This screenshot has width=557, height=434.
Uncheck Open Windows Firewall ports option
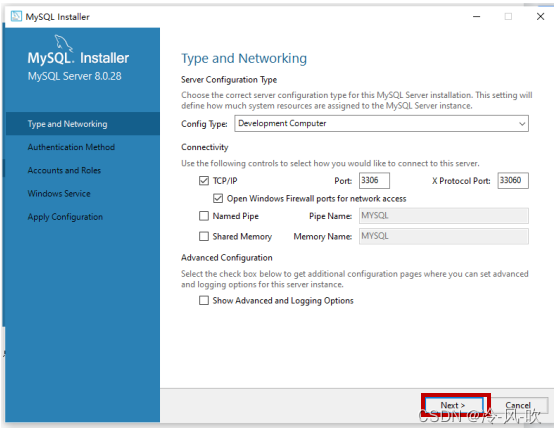pyautogui.click(x=218, y=198)
